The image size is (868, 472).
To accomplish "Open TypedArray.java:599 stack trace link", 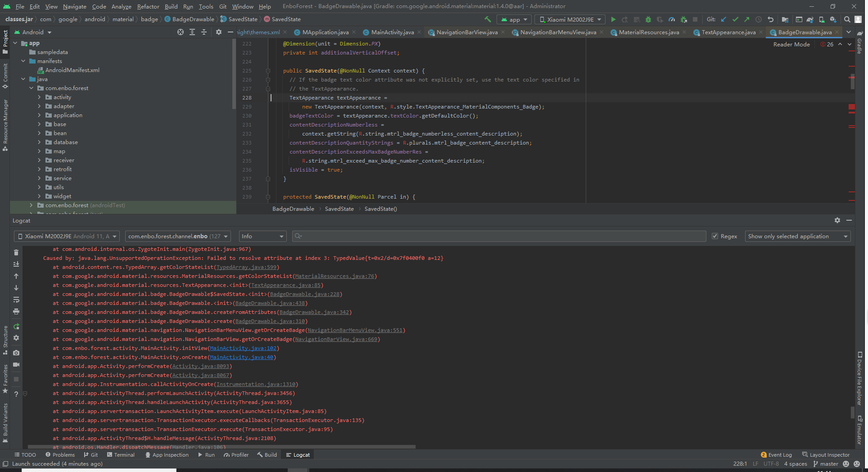I will pyautogui.click(x=246, y=267).
